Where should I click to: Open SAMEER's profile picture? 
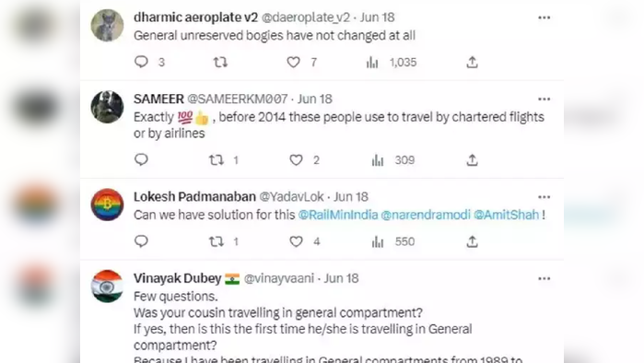[x=107, y=107]
